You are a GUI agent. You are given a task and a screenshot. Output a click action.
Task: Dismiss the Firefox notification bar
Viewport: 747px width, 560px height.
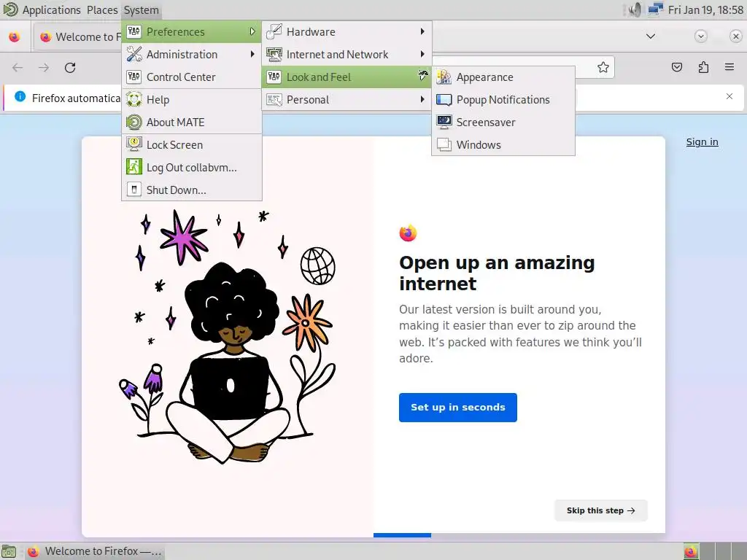(x=729, y=97)
